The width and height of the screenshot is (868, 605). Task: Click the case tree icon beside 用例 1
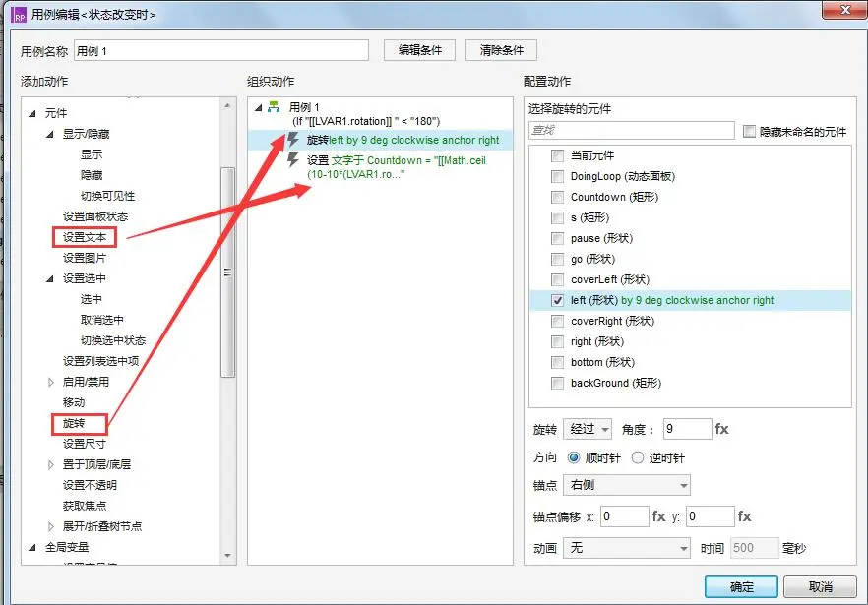click(274, 107)
